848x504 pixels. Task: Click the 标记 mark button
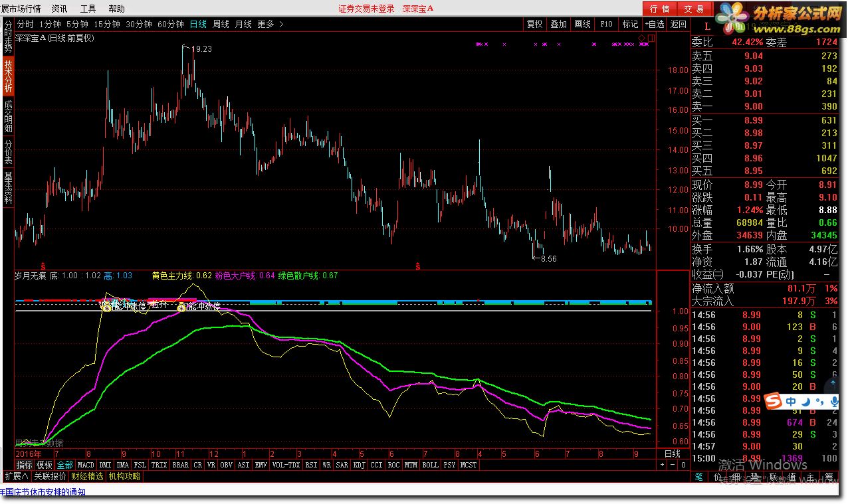[630, 24]
